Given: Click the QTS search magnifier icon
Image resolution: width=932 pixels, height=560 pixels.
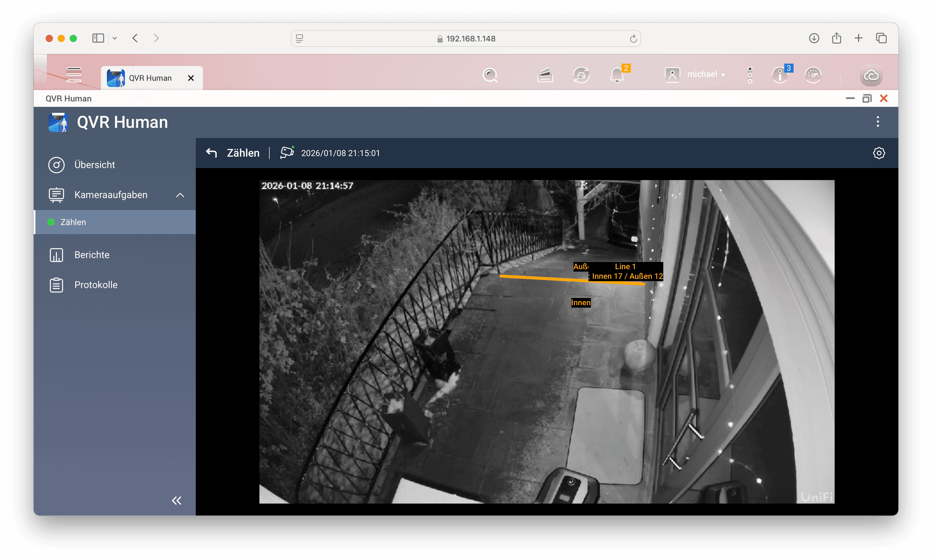Looking at the screenshot, I should pos(490,75).
